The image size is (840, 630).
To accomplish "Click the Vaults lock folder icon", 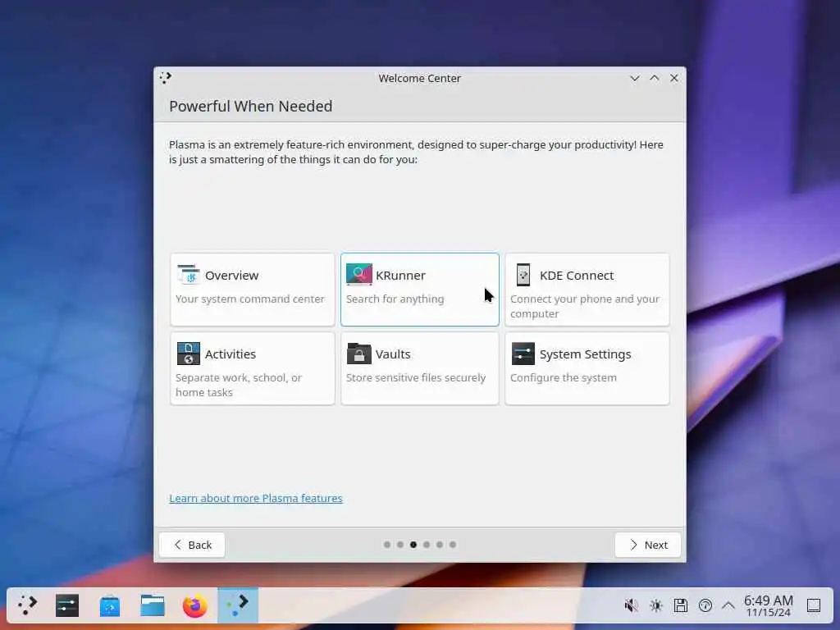I will pyautogui.click(x=359, y=354).
